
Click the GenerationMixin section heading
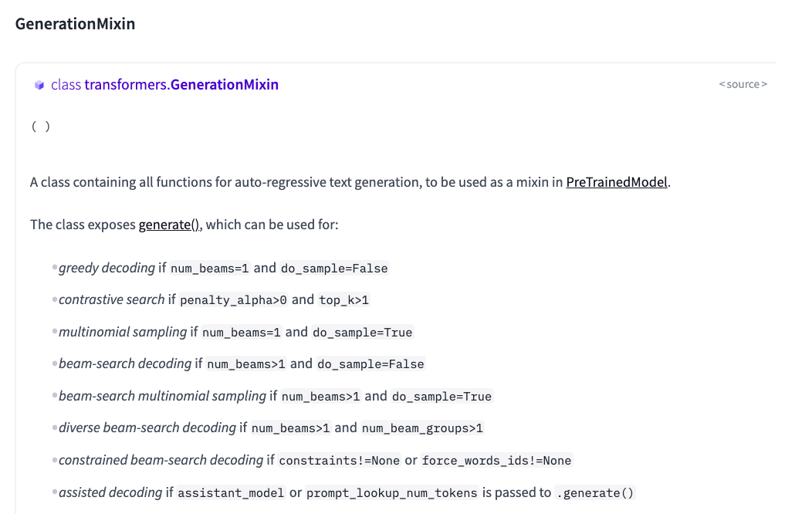(x=75, y=24)
